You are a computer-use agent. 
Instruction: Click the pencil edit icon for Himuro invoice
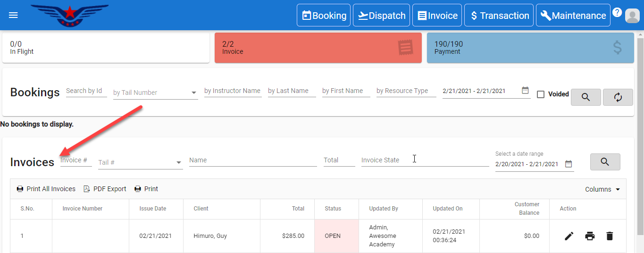tap(569, 236)
